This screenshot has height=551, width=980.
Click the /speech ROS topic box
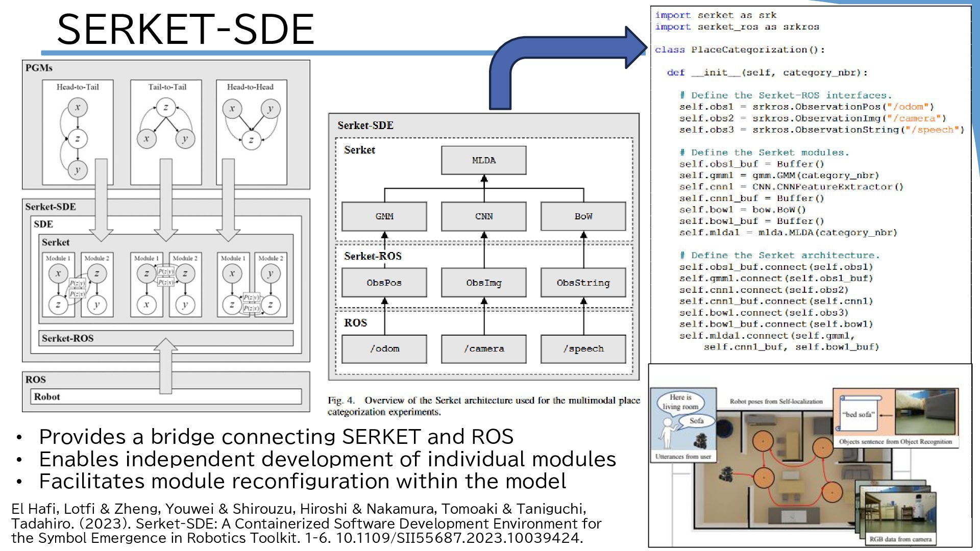[x=583, y=349]
